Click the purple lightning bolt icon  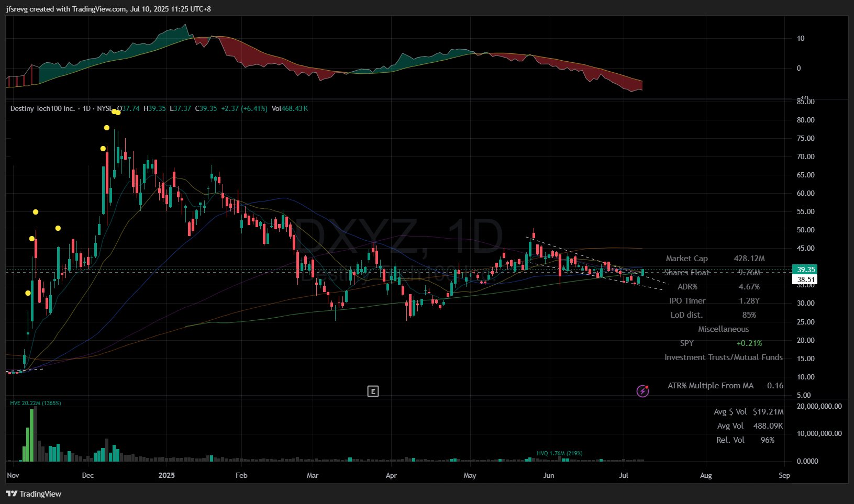[x=642, y=391]
